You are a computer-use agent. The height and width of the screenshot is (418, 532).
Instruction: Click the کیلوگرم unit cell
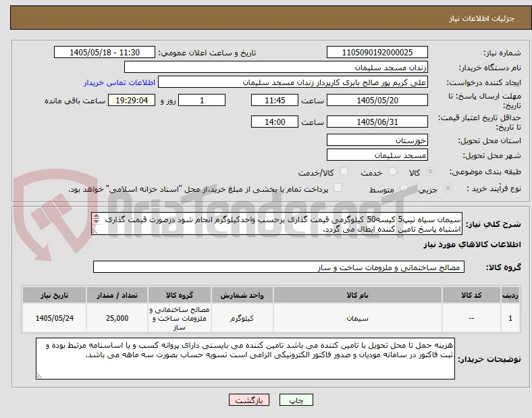(x=242, y=318)
